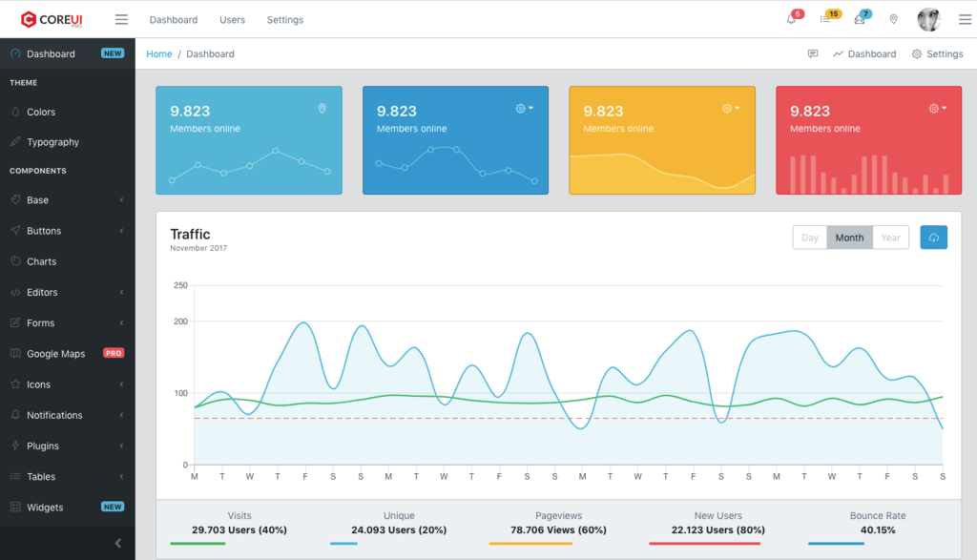The image size is (977, 560).
Task: Switch traffic chart to Year view
Action: 890,237
